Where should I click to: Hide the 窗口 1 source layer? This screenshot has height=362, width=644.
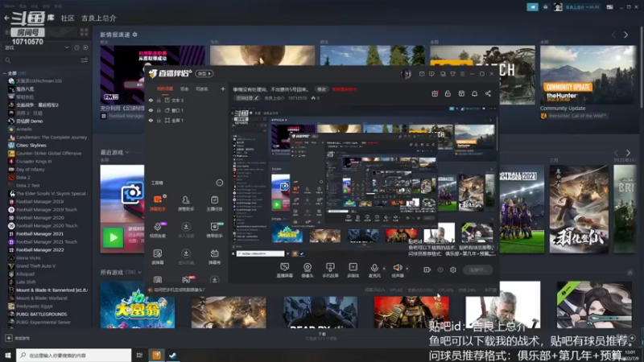point(151,110)
